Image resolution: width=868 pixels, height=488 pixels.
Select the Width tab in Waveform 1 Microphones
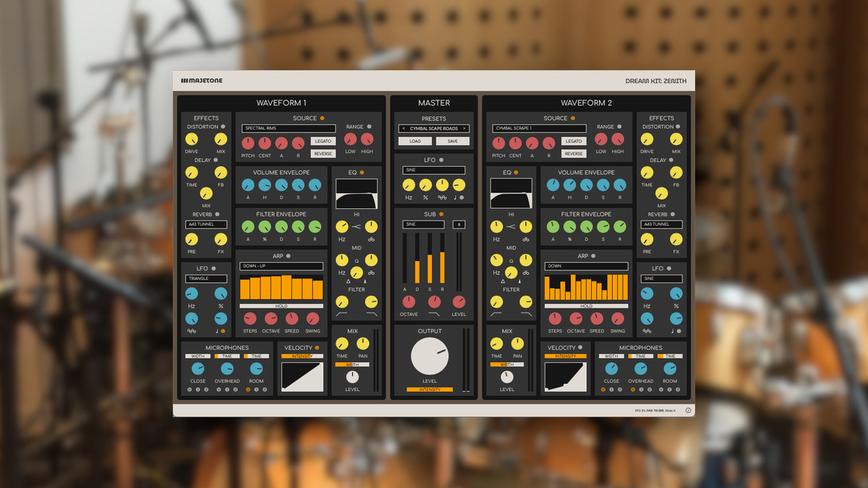point(196,356)
